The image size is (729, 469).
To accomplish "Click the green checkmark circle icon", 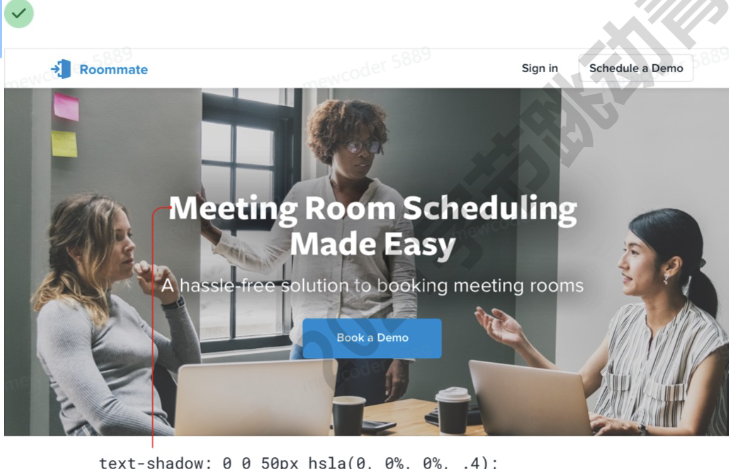I will [19, 13].
